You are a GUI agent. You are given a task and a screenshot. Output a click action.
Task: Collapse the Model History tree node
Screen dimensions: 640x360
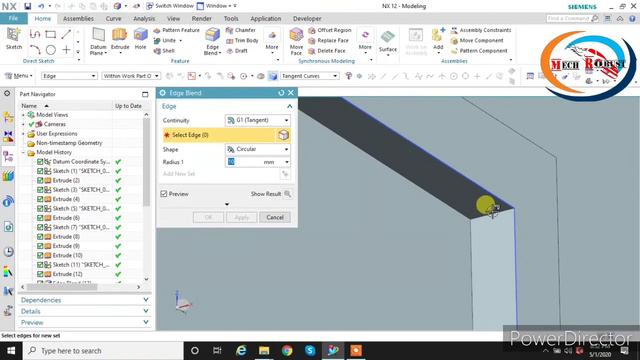point(23,153)
